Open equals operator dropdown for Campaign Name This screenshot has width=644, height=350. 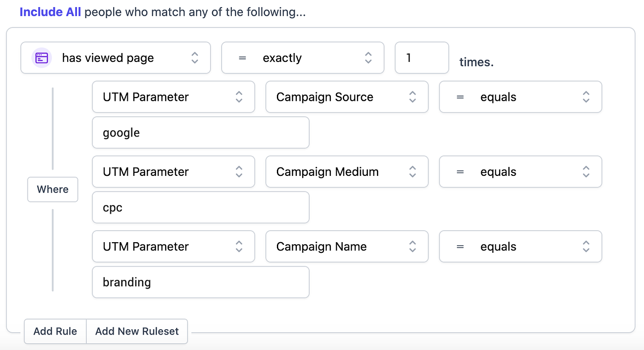(521, 246)
